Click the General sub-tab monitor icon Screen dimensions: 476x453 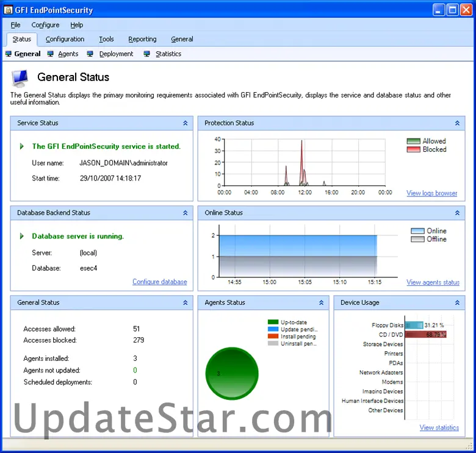(9, 54)
